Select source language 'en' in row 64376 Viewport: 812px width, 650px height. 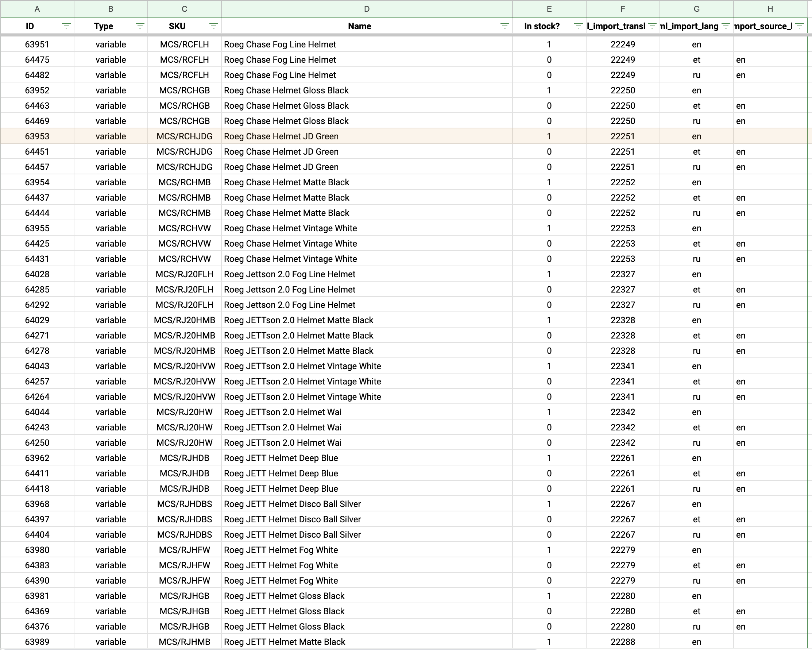pyautogui.click(x=770, y=627)
